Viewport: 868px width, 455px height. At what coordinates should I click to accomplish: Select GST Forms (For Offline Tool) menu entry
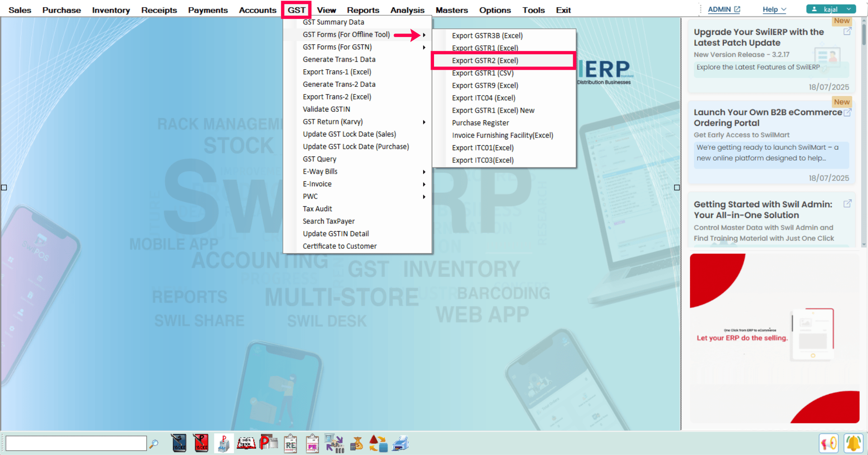tap(357, 34)
